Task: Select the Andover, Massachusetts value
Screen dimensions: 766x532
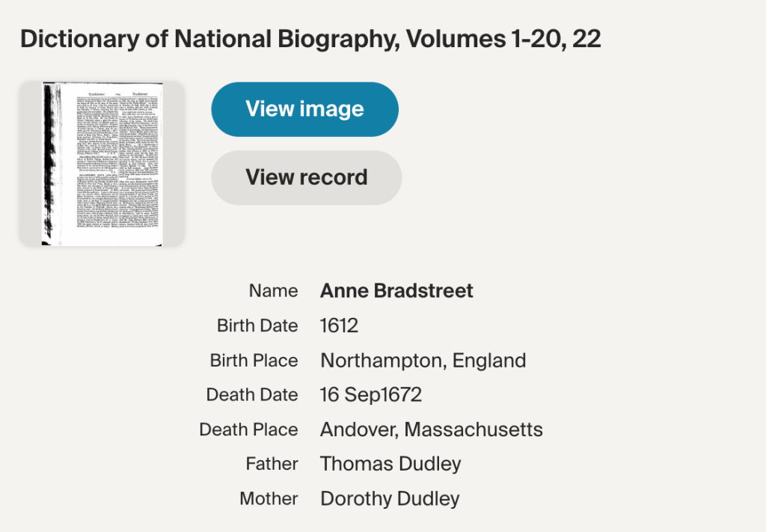Action: [431, 429]
